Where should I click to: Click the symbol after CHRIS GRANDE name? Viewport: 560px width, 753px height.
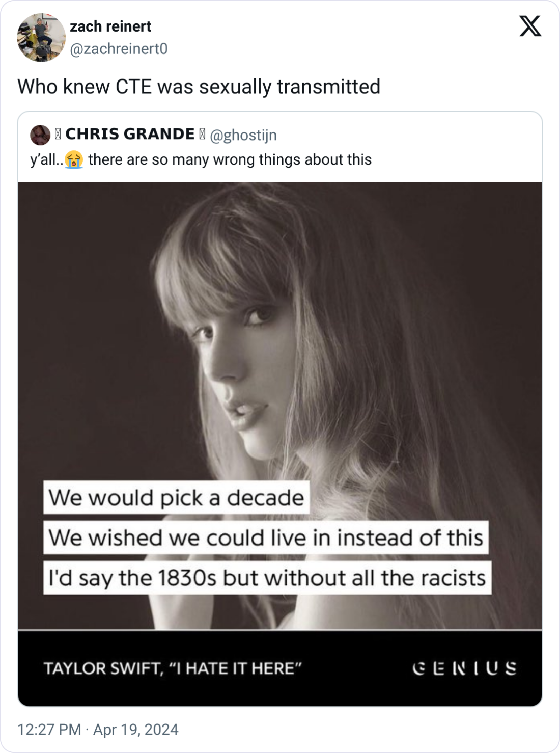click(x=202, y=135)
